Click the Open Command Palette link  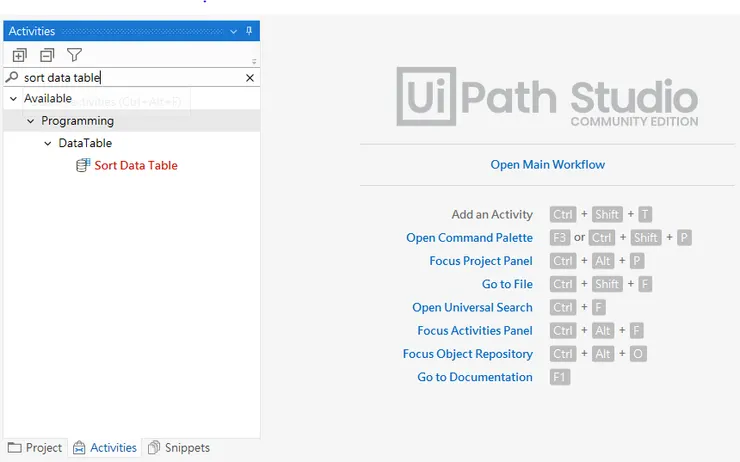click(469, 238)
